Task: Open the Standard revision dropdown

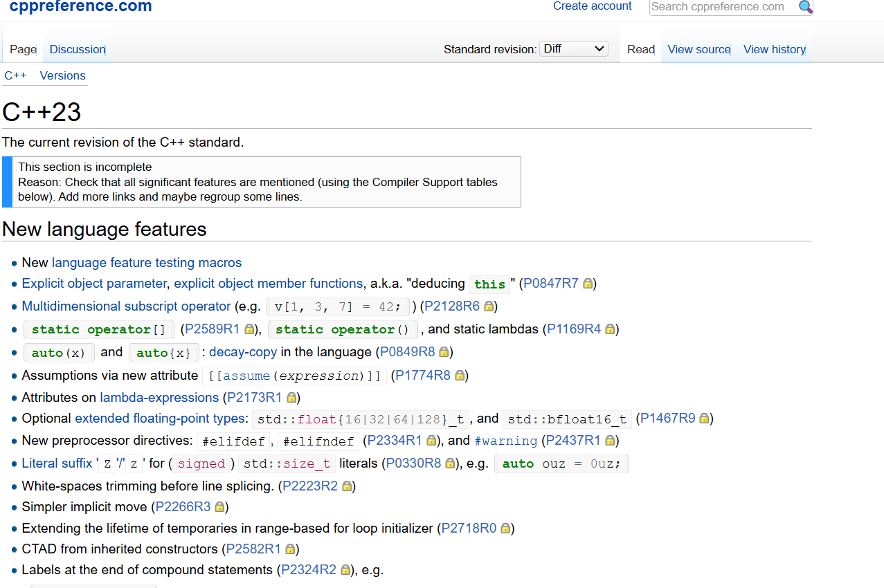Action: (574, 49)
